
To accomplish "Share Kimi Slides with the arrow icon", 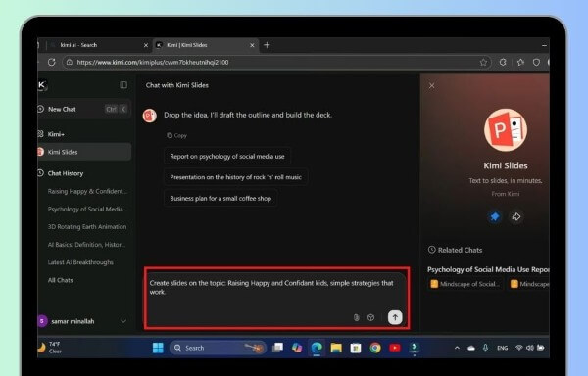I will (x=516, y=216).
